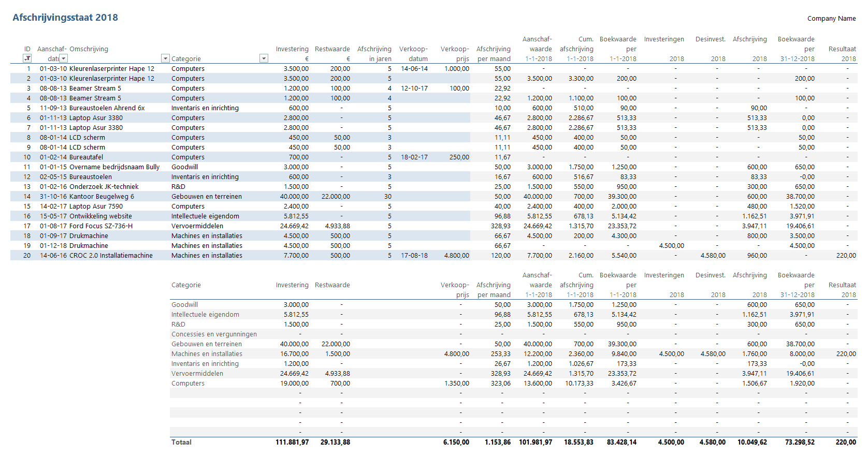Select Concessies en vergunningen summary row
Viewport: 868px width, 457px height.
(x=214, y=334)
